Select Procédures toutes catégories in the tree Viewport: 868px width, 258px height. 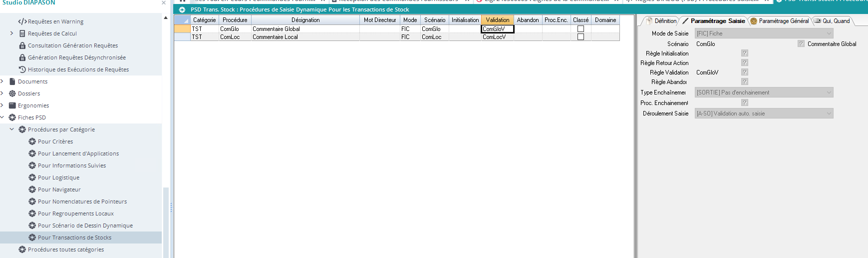click(66, 249)
